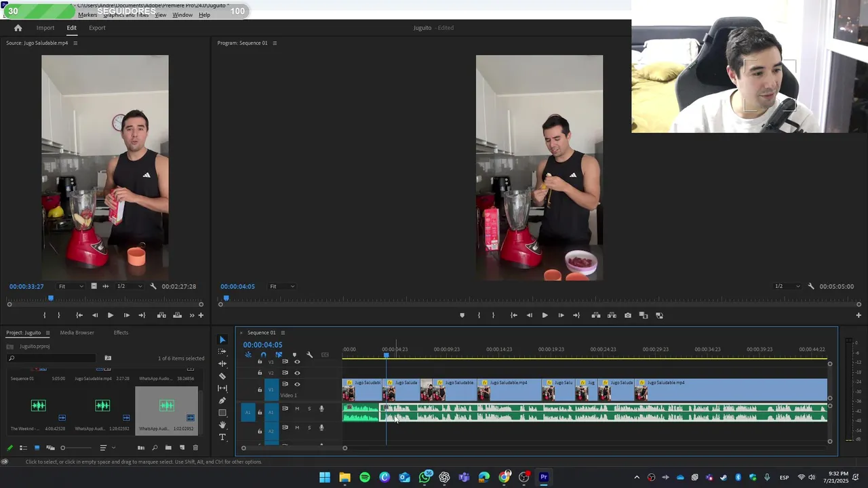868x488 pixels.
Task: Open Program monitor Fit zoom dropdown
Action: point(282,286)
